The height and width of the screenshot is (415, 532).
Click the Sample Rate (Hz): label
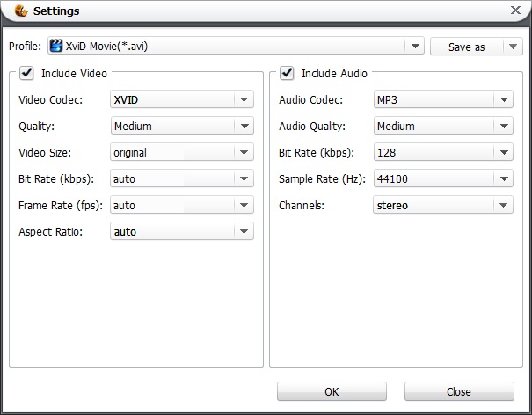tap(323, 178)
